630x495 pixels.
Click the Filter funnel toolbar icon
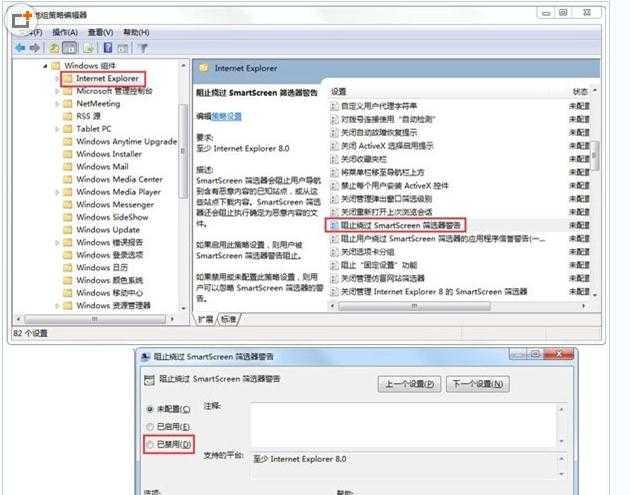coord(143,48)
